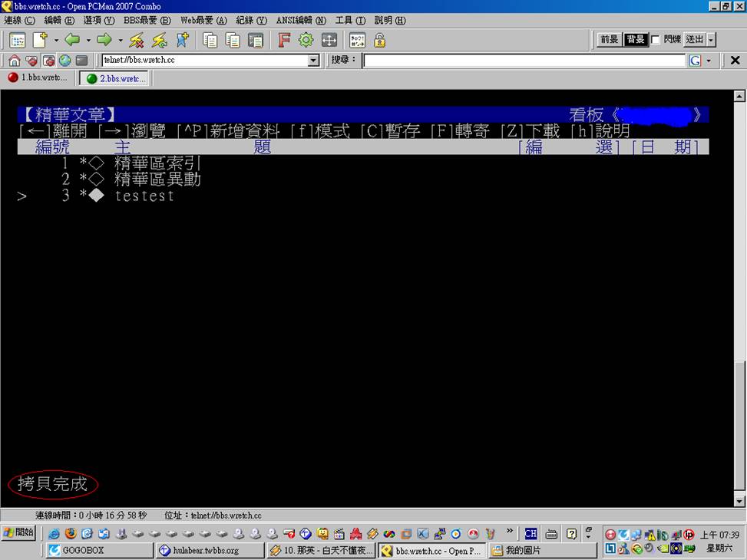The height and width of the screenshot is (560, 747).
Task: Enable the 閃爍 blink checkbox
Action: (655, 40)
